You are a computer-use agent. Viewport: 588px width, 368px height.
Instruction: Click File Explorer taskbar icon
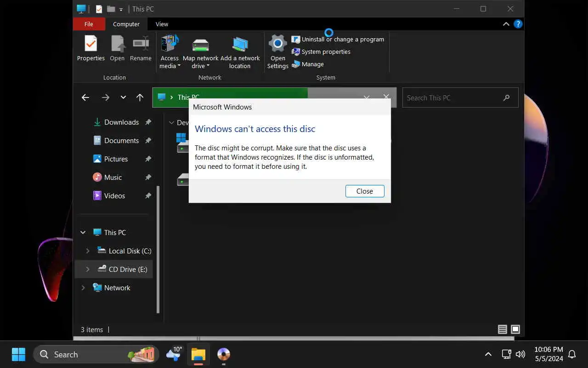point(198,354)
